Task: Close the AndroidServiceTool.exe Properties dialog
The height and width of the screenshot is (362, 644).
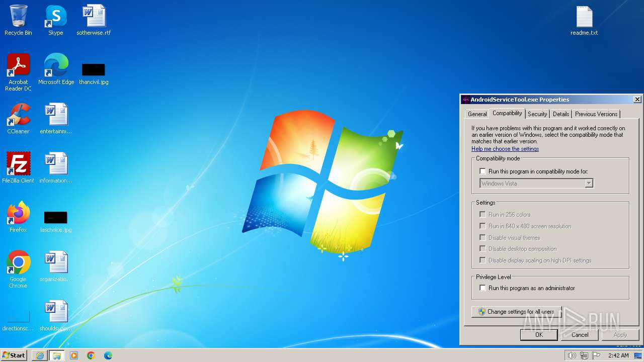Action: [x=637, y=100]
